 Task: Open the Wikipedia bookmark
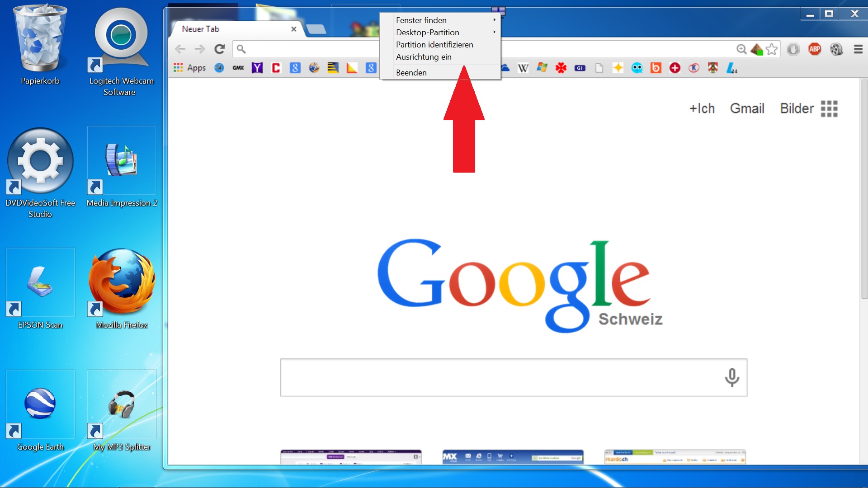tap(523, 68)
